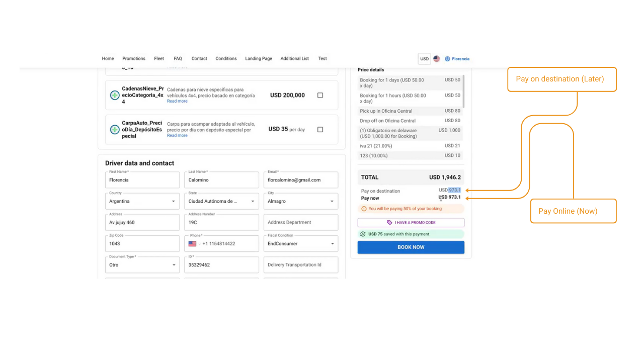Click the green savings icon by USD 75 saved
644x362 pixels.
pos(363,234)
